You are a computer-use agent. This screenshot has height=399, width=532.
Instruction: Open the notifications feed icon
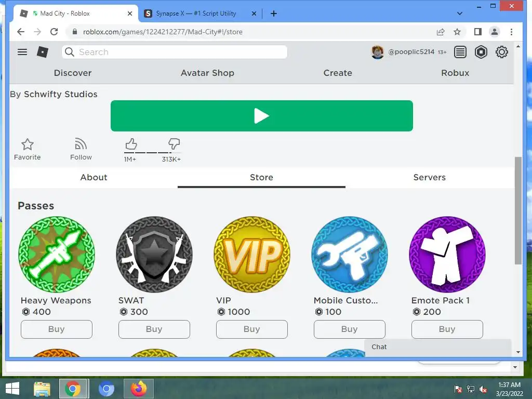pyautogui.click(x=460, y=52)
